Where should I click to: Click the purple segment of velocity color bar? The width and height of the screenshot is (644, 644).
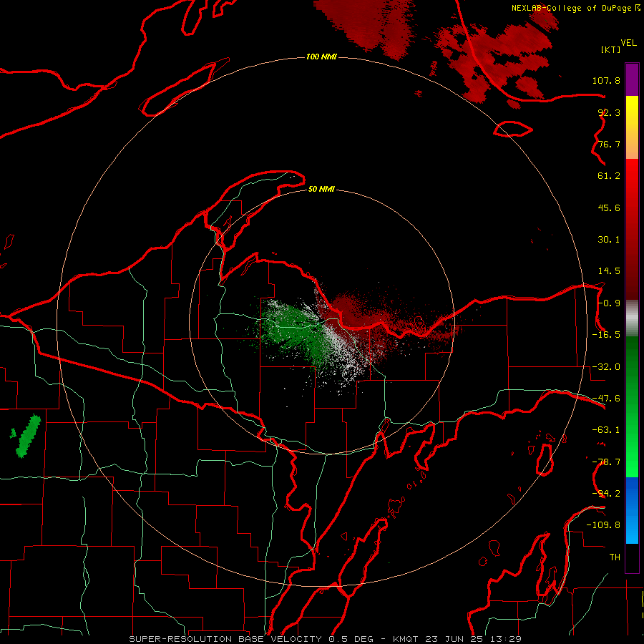(632, 79)
